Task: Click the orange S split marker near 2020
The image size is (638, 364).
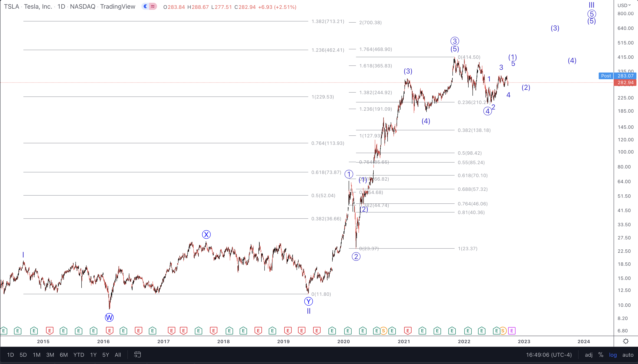Action: click(x=383, y=331)
